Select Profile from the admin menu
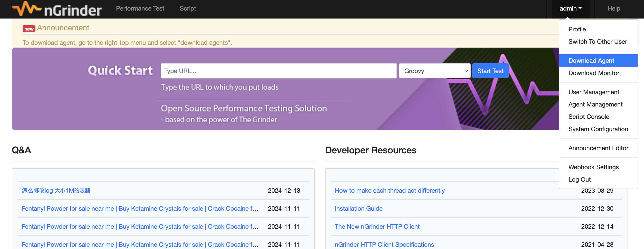Screen dimensions: 644x249 point(598,29)
